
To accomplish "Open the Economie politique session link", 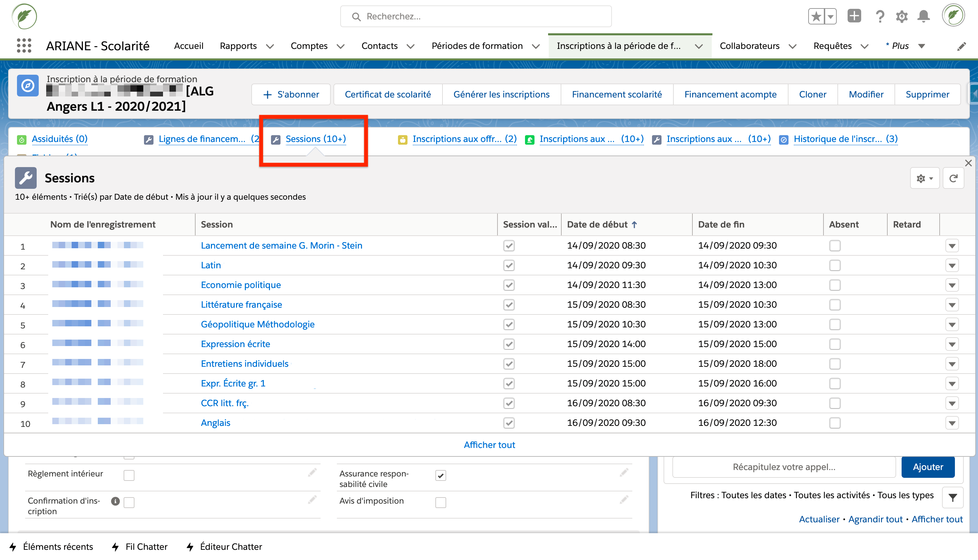I will click(241, 285).
